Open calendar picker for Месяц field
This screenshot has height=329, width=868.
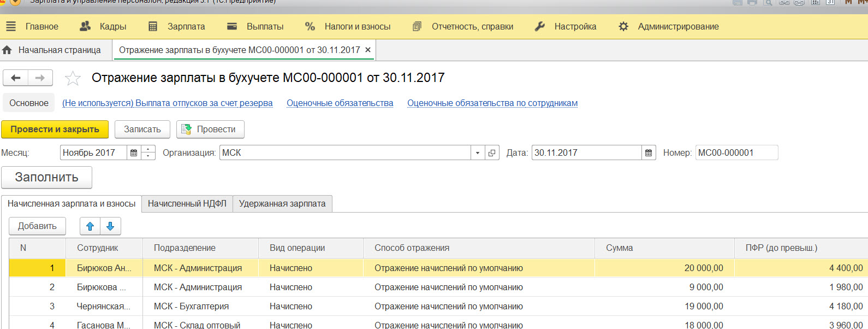click(134, 153)
